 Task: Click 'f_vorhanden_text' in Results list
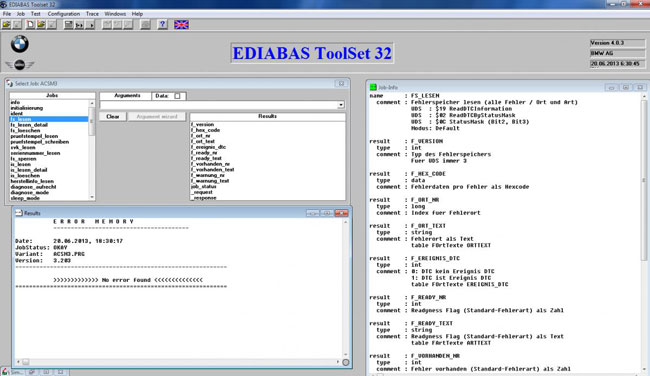click(212, 170)
